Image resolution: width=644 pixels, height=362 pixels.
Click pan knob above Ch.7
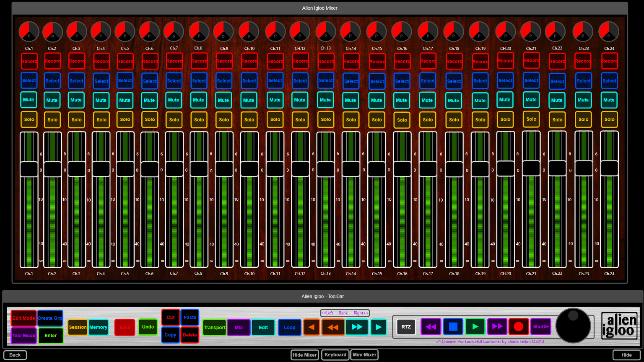[x=174, y=32]
